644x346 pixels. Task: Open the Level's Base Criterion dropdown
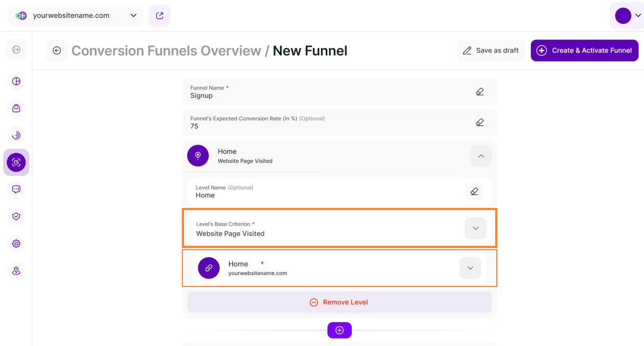(475, 229)
